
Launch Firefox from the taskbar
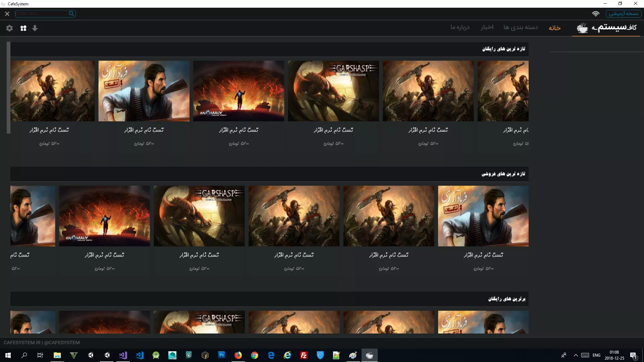coord(238,355)
